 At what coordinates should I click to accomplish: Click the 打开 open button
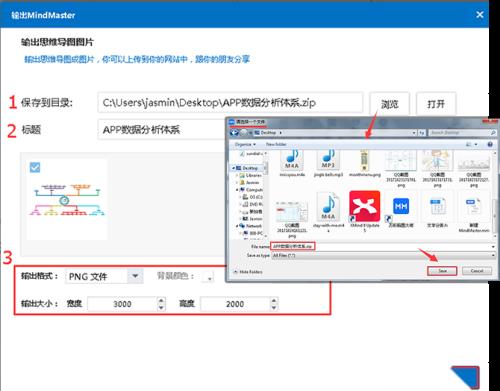[436, 104]
